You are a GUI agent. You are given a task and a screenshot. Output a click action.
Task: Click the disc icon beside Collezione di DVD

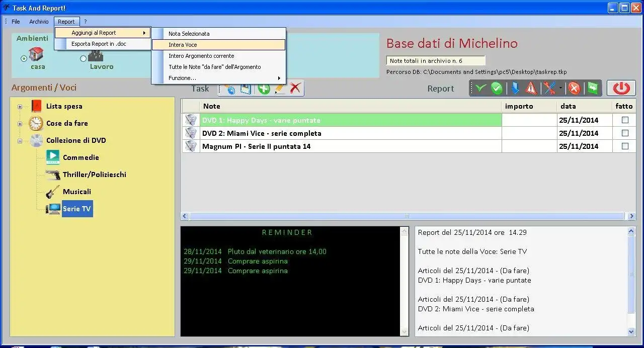point(36,140)
